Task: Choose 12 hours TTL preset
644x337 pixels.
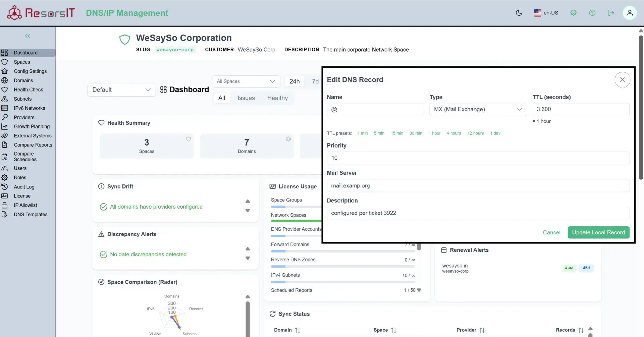Action: [x=475, y=133]
